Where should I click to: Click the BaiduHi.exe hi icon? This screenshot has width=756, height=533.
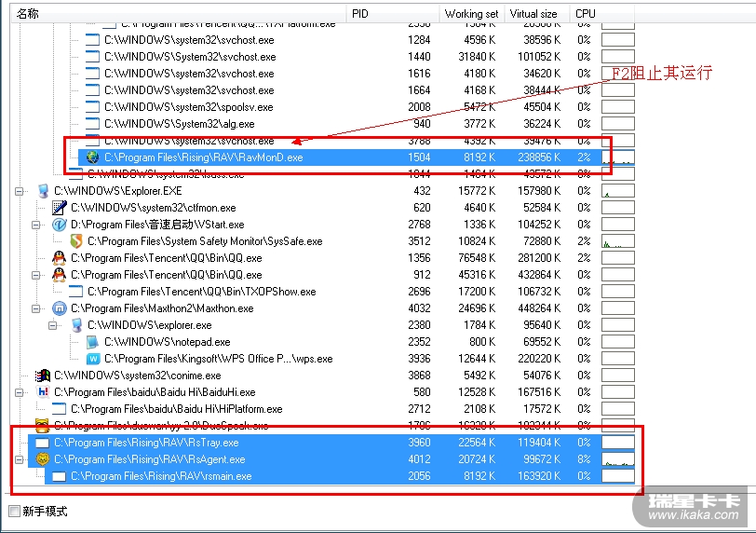coord(43,392)
